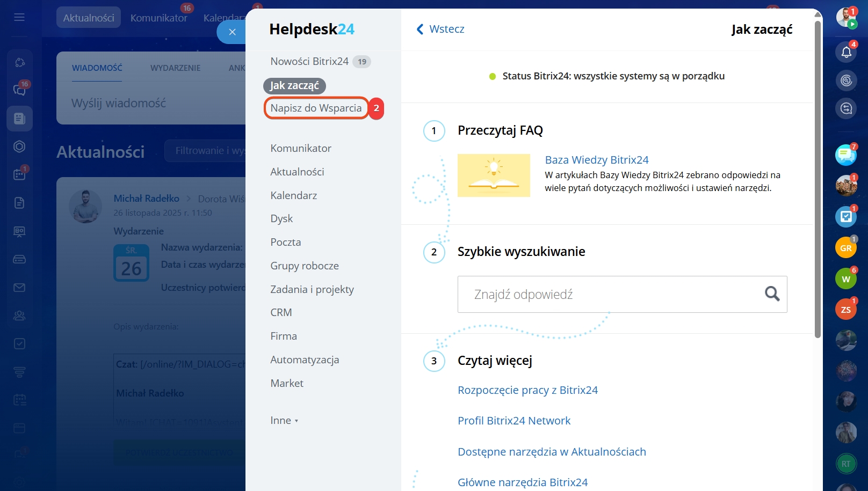Select Napisz do Wsparcia in the menu

coord(316,108)
